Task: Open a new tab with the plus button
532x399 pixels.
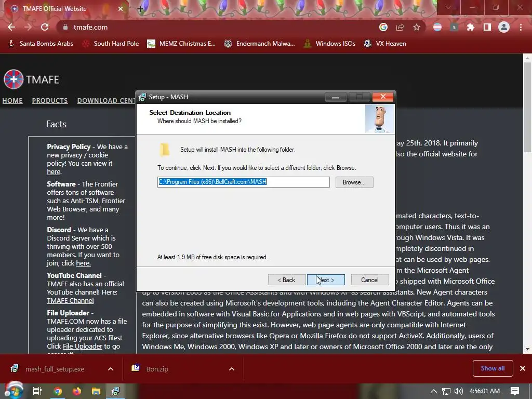Action: click(x=140, y=9)
